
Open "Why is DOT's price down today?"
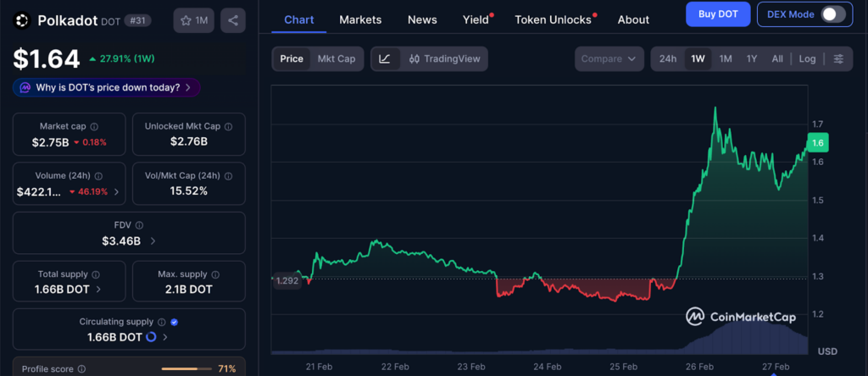tap(107, 87)
